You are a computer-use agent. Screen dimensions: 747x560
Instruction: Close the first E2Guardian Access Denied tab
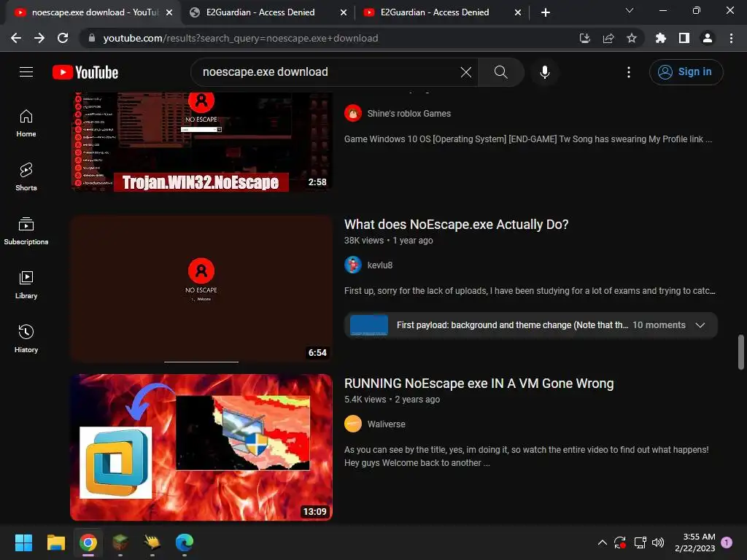pos(344,12)
